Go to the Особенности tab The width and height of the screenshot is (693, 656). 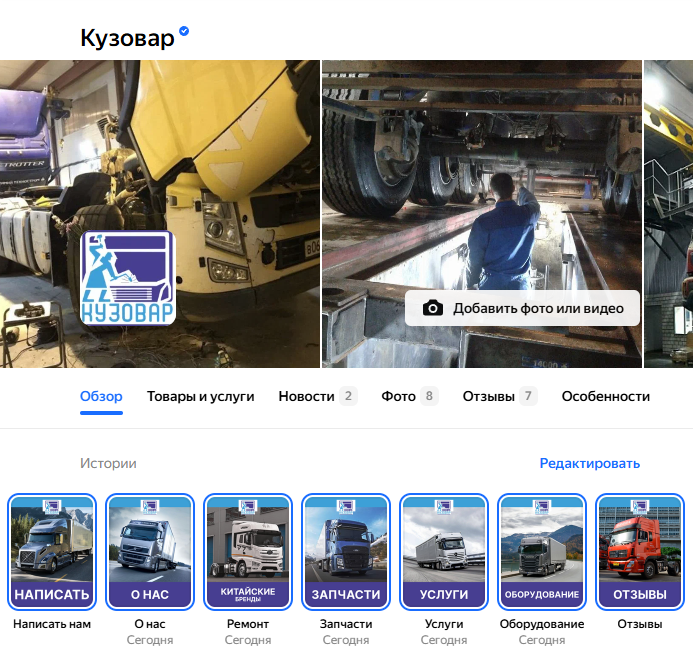click(605, 396)
